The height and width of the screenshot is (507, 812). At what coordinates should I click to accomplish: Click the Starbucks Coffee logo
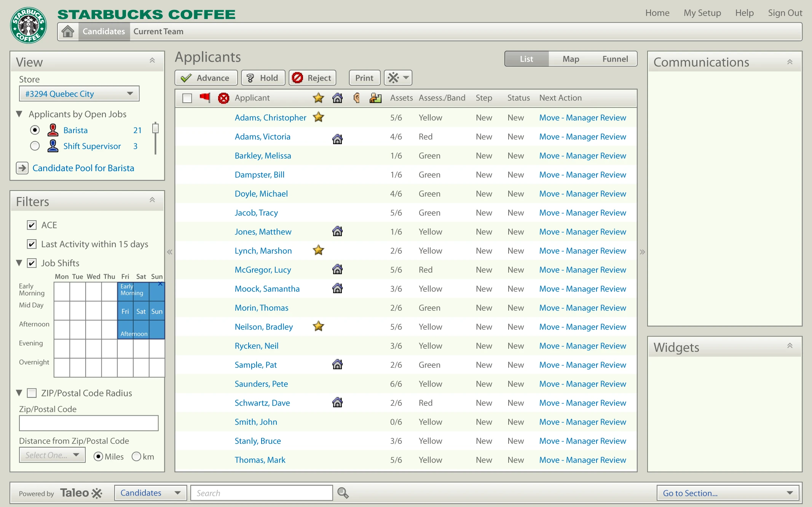pos(29,25)
